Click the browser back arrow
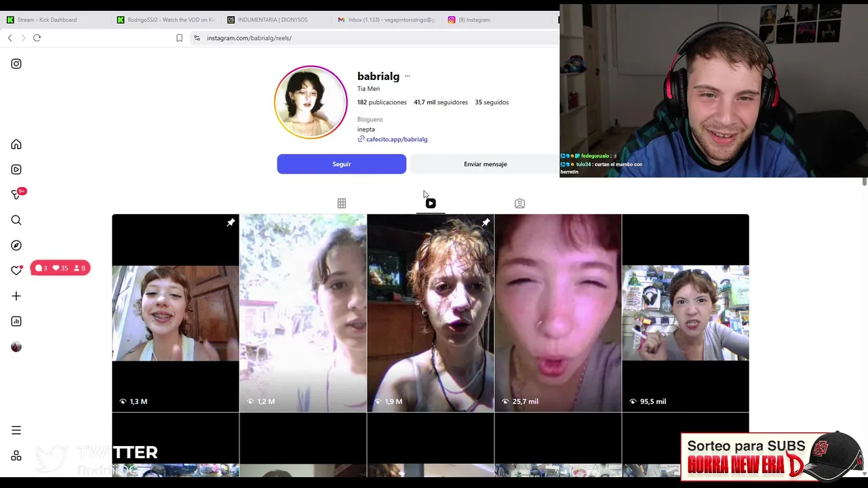The width and height of the screenshot is (868, 488). [x=9, y=38]
